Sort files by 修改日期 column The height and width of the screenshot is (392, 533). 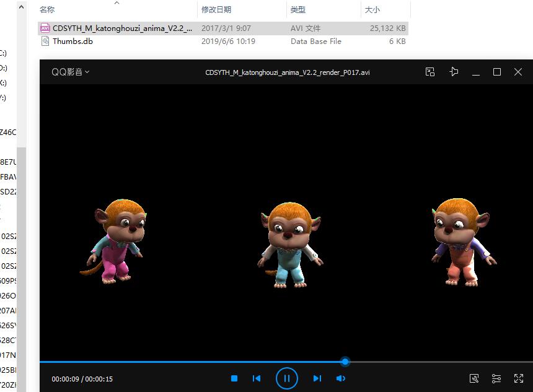216,10
